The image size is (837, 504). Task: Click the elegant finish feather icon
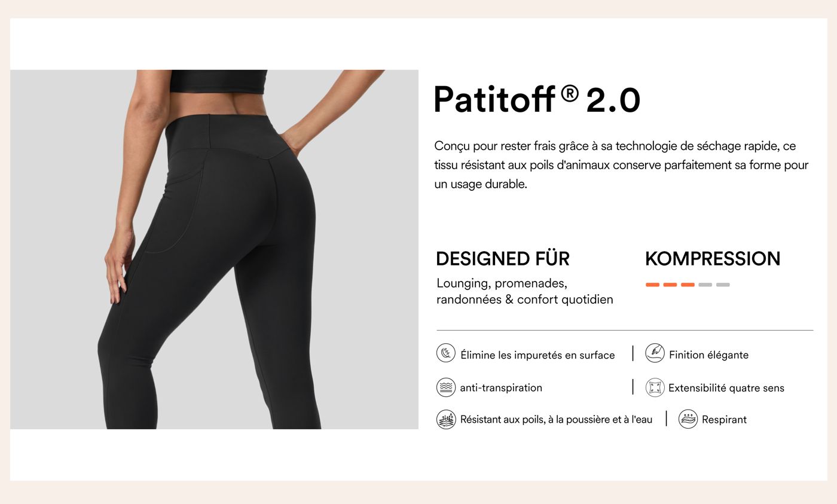(655, 353)
